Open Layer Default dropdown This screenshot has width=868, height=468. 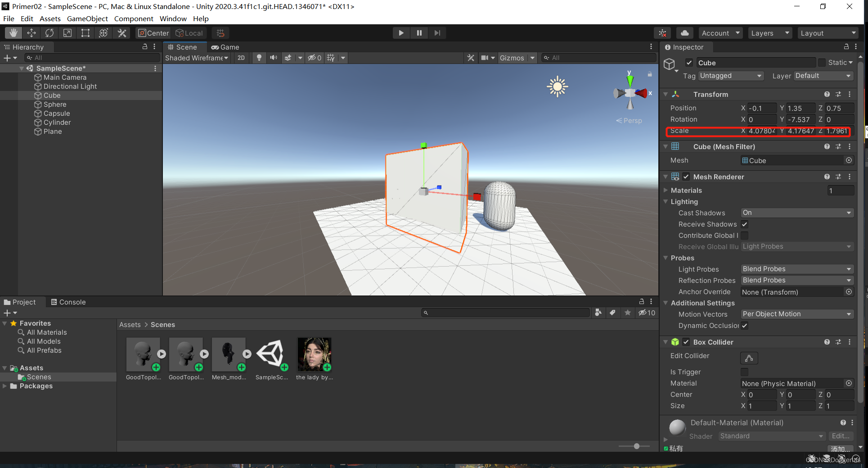823,76
